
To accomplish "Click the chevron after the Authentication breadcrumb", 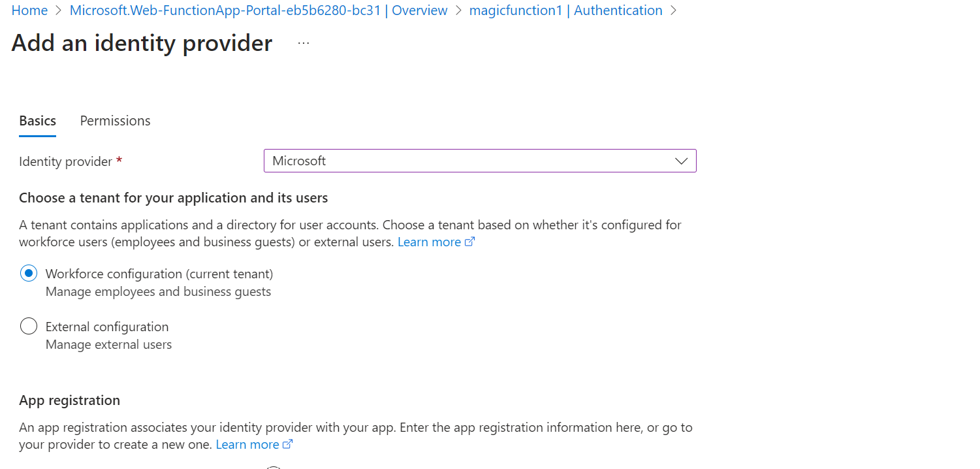I will click(x=674, y=10).
